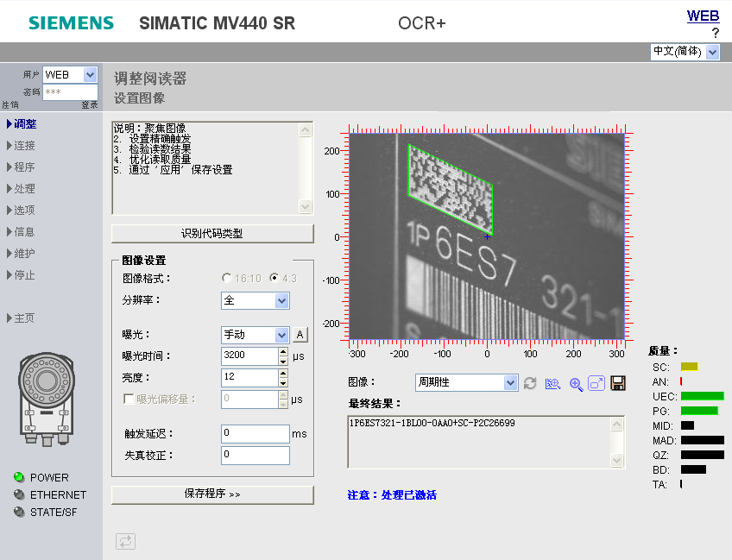Click the magnifier zoom-in icon
Viewport: 732px width, 560px height.
point(576,383)
